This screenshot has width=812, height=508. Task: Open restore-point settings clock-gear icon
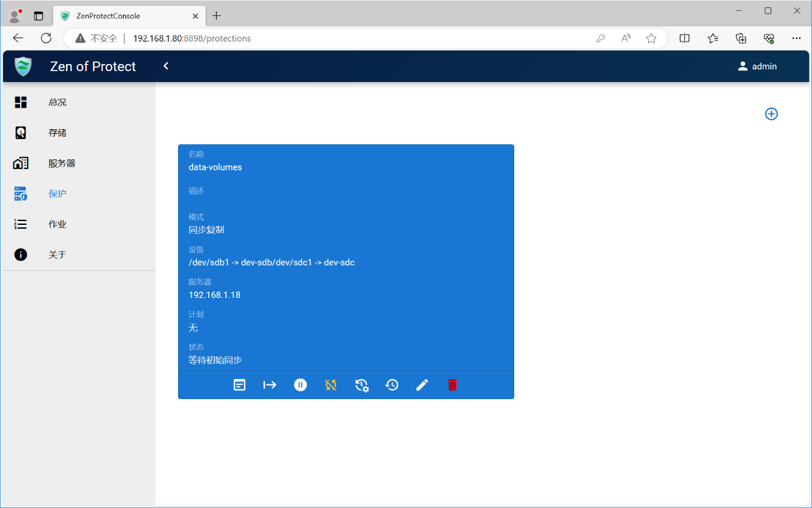click(362, 385)
